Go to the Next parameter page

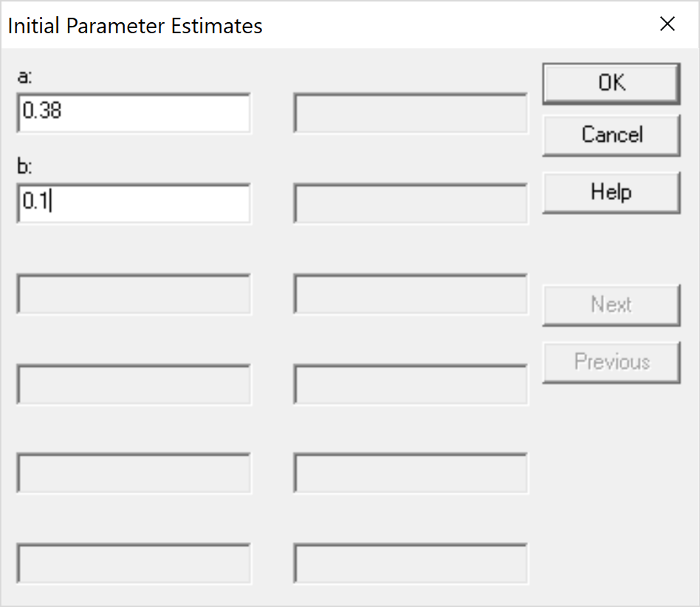tap(611, 304)
